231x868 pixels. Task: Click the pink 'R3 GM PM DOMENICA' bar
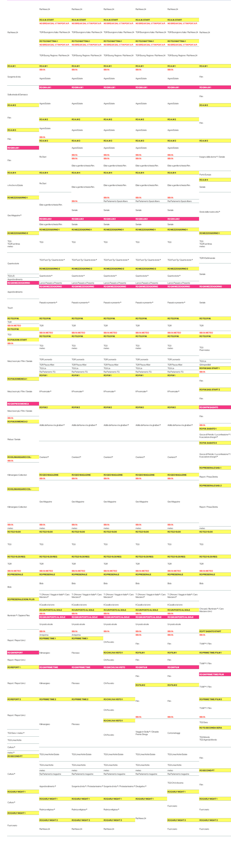[23, 404]
